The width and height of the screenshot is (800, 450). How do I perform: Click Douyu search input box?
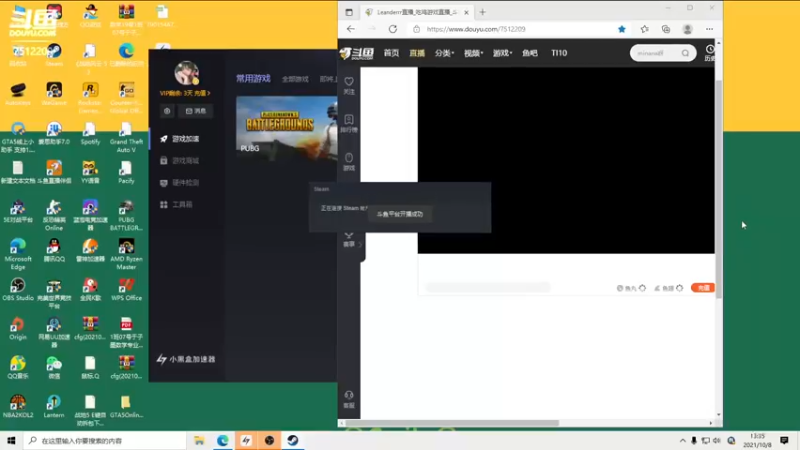tap(655, 53)
